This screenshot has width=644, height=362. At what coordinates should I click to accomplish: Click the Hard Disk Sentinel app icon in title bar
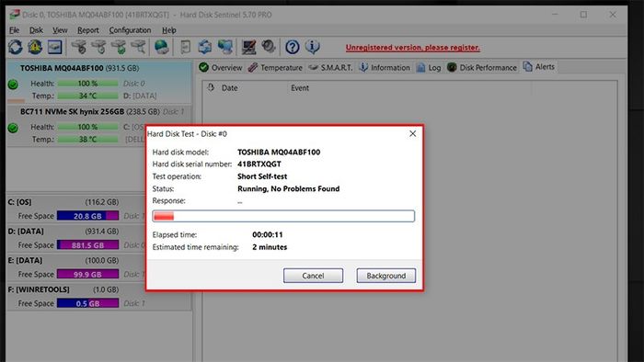(x=14, y=15)
